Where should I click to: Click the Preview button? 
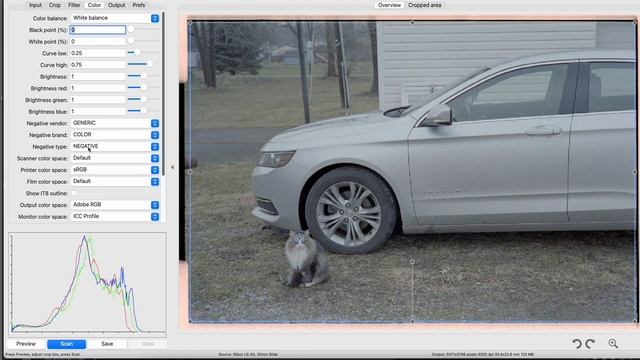[26, 344]
